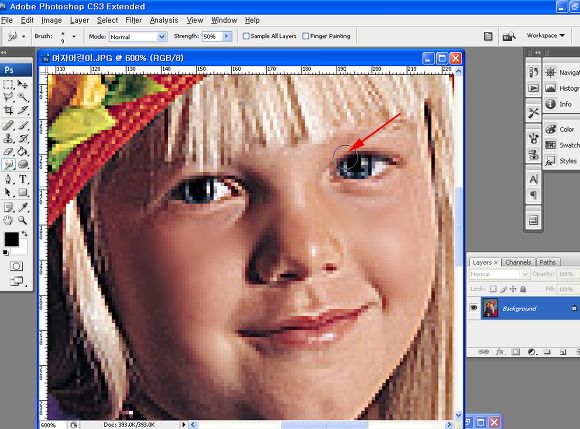Select the Type tool
The width and height of the screenshot is (580, 429).
click(23, 179)
